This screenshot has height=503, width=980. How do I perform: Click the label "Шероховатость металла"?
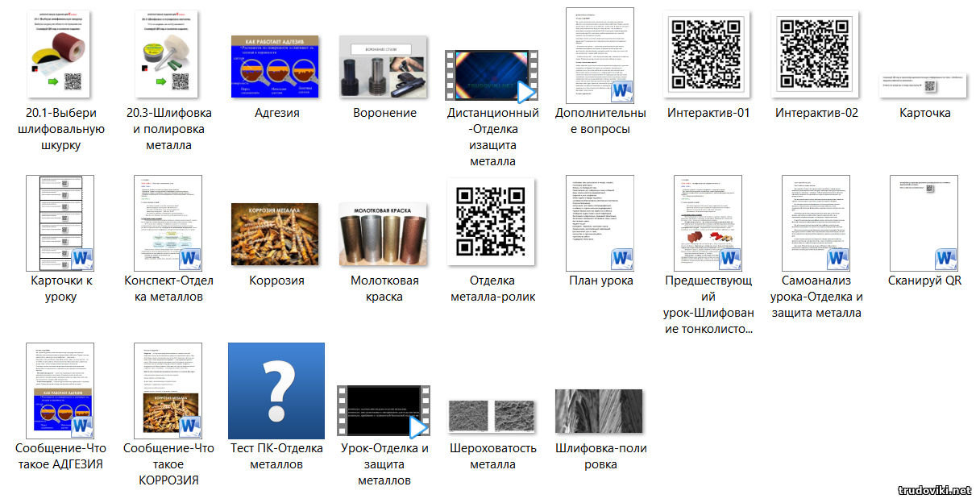pos(492,456)
